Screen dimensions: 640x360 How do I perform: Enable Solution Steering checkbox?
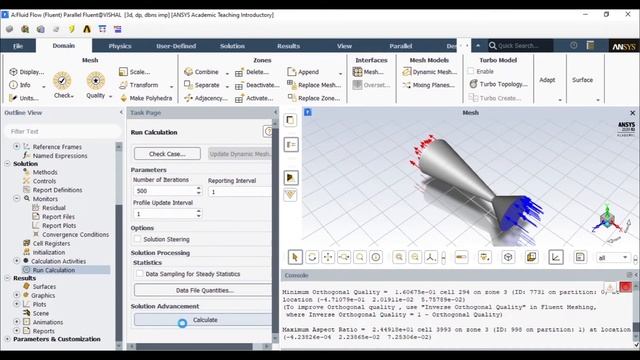[x=138, y=239]
